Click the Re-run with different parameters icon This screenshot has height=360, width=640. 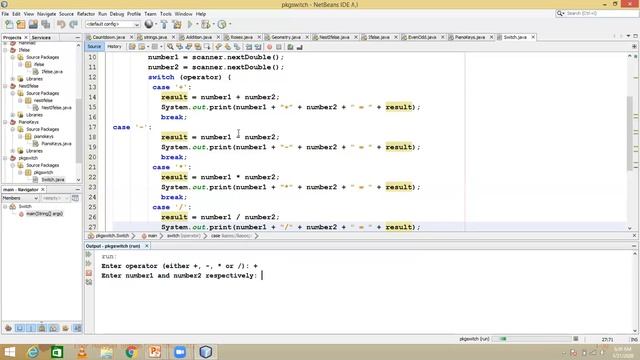pos(89,264)
